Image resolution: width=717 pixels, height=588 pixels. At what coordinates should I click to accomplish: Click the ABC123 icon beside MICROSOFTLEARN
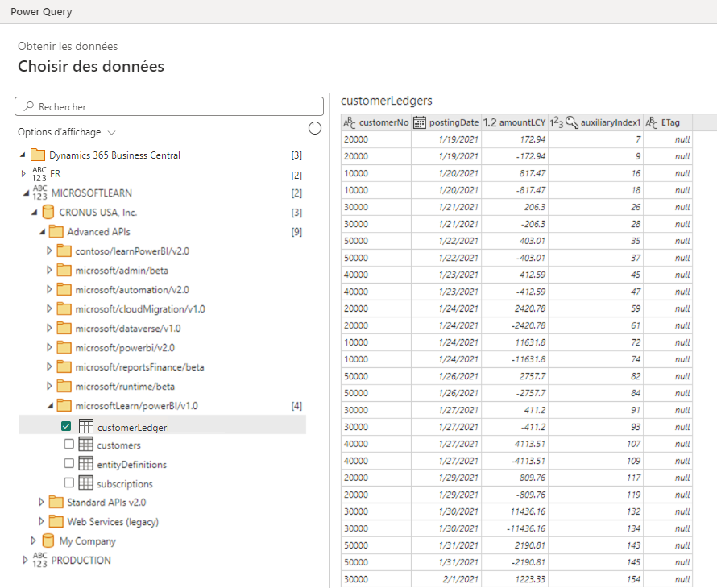tap(39, 193)
